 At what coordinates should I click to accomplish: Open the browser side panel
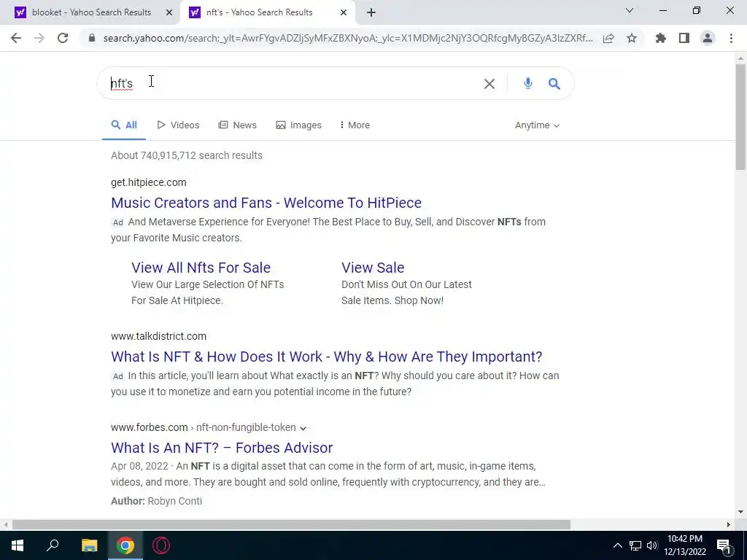pyautogui.click(x=684, y=38)
